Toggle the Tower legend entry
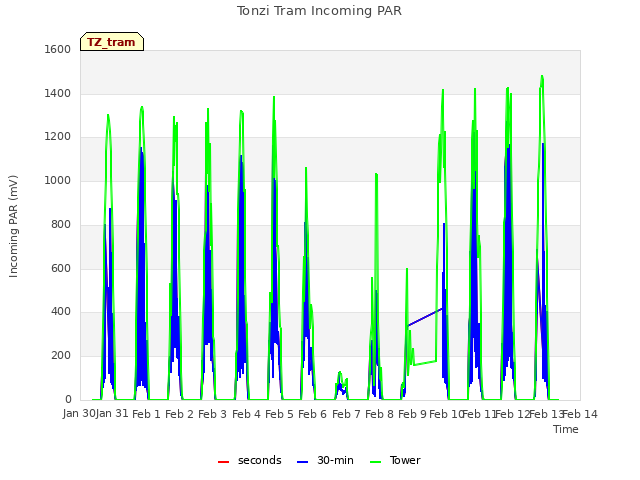 (395, 461)
